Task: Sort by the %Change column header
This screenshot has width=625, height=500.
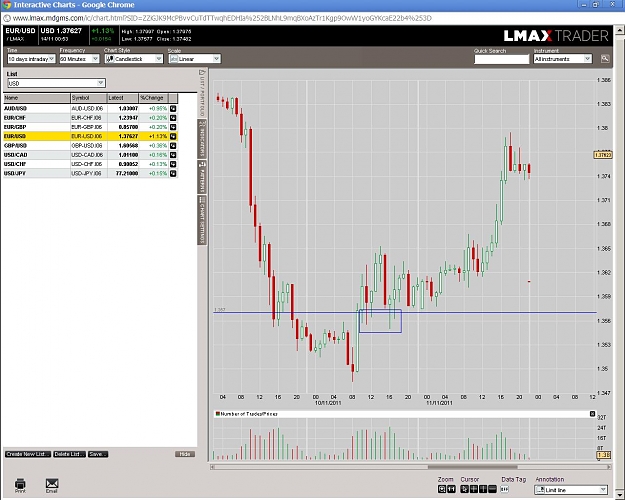Action: click(x=153, y=98)
